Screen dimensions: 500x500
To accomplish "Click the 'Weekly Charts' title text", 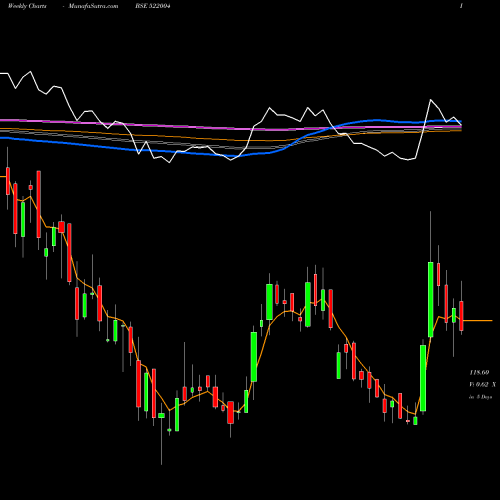I will [27, 6].
